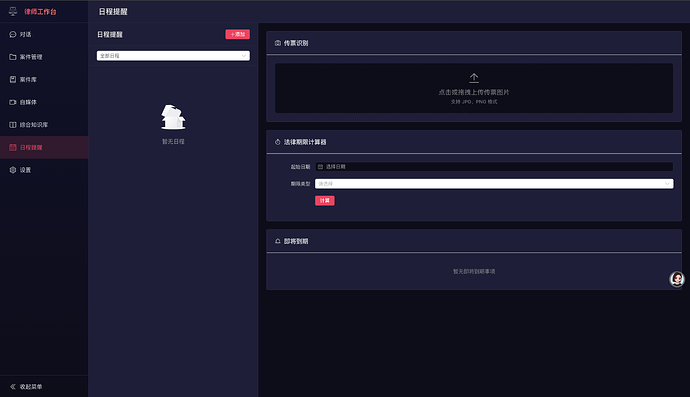Click the clock icon beside 法律期限计算器

(x=278, y=142)
